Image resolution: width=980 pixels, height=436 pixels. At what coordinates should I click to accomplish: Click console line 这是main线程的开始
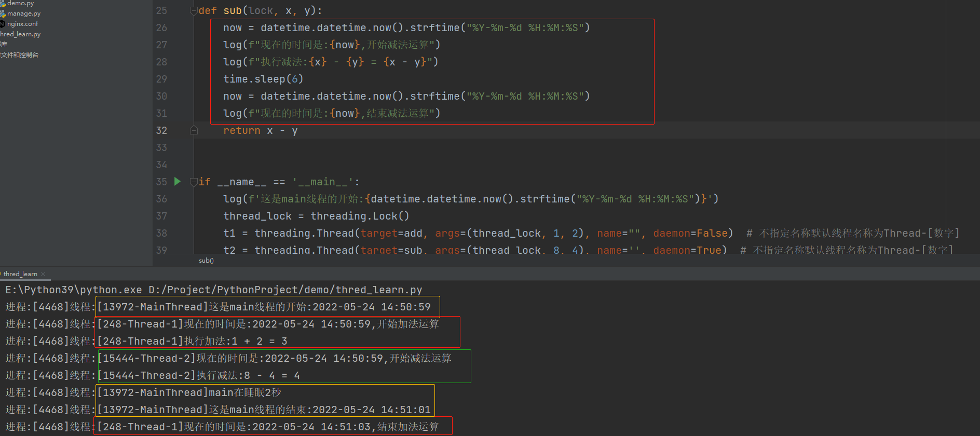point(218,307)
